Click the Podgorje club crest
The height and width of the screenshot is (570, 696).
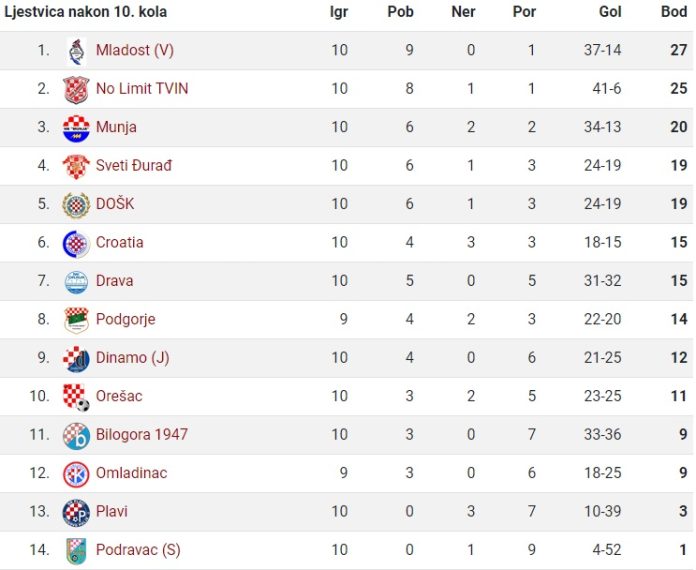pos(76,320)
